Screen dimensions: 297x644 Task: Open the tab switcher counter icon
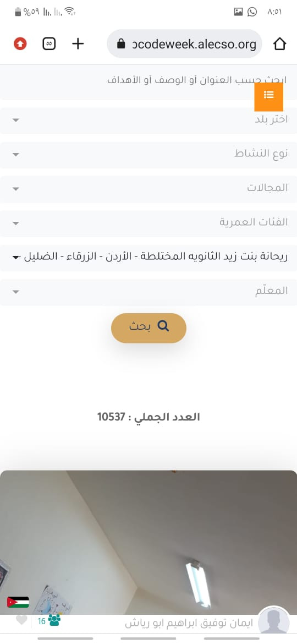pos(49,43)
